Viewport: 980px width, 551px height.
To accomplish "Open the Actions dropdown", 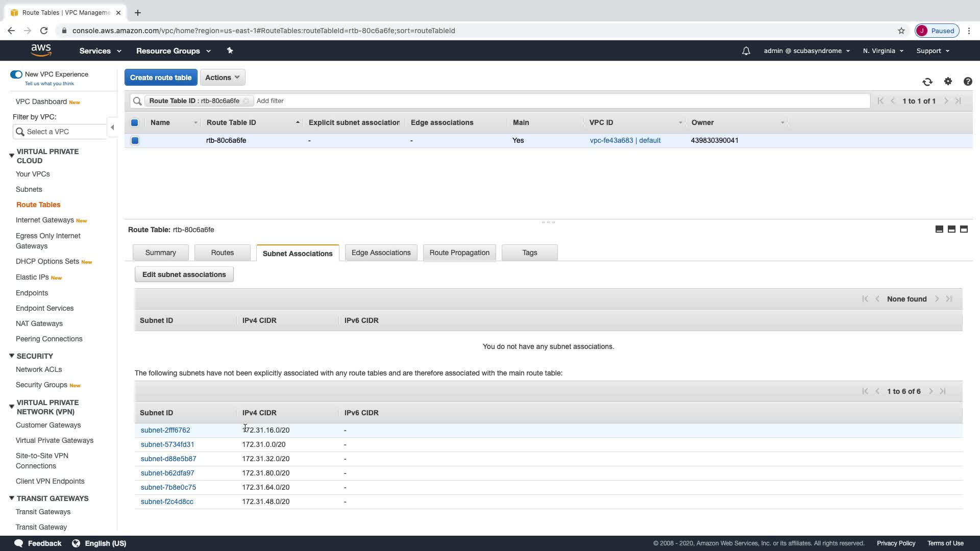I will (x=223, y=78).
